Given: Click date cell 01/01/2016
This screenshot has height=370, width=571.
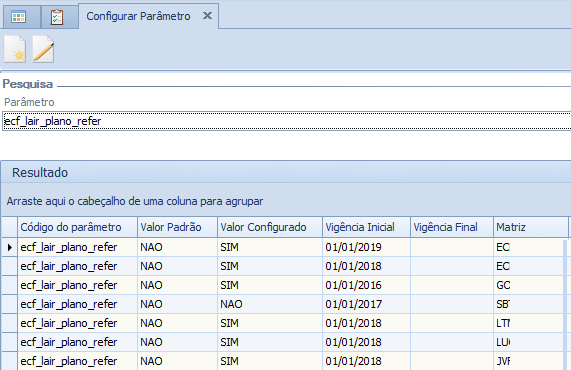Looking at the screenshot, I should [x=366, y=285].
